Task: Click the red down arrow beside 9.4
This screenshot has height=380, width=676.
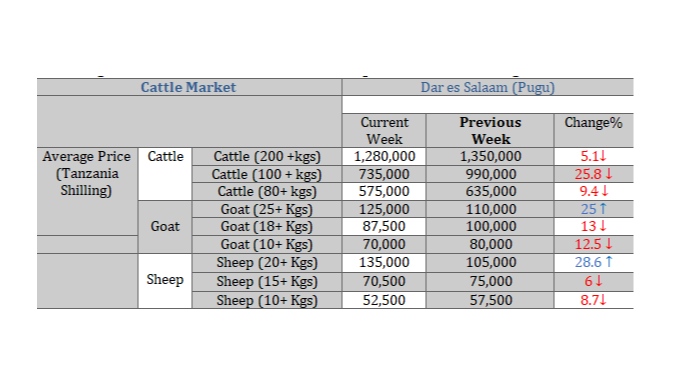Action: 604,191
